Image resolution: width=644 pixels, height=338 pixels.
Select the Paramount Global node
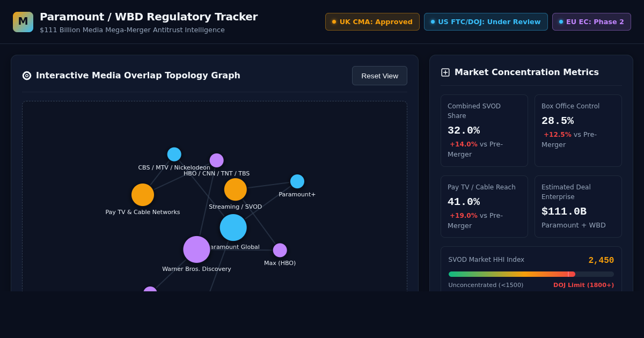click(233, 227)
